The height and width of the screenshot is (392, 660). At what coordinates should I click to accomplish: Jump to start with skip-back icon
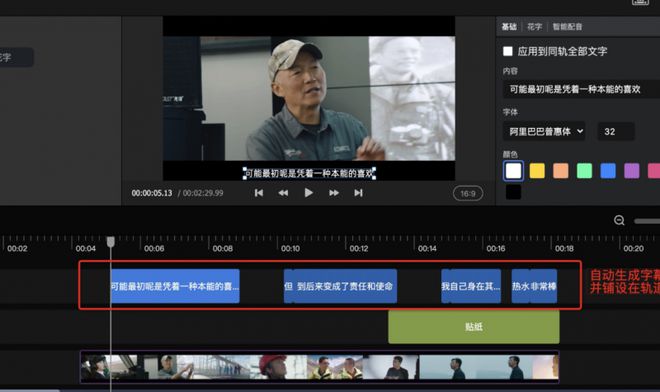pos(259,193)
